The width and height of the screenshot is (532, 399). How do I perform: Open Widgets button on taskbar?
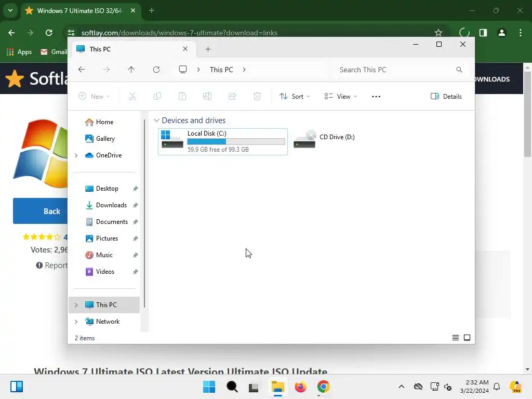[x=17, y=387]
